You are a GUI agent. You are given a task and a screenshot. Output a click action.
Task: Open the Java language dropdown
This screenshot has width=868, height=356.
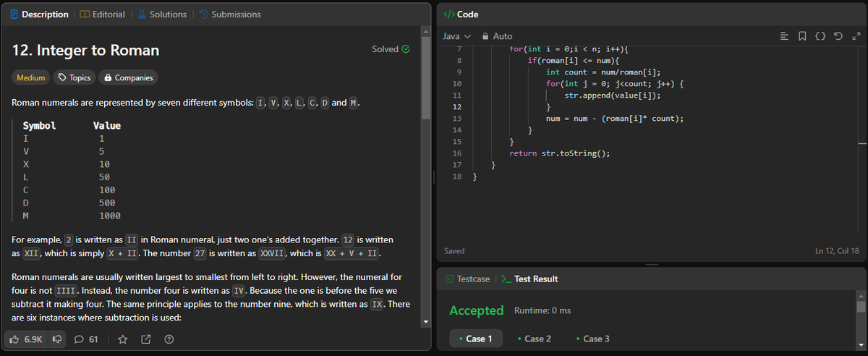click(456, 36)
